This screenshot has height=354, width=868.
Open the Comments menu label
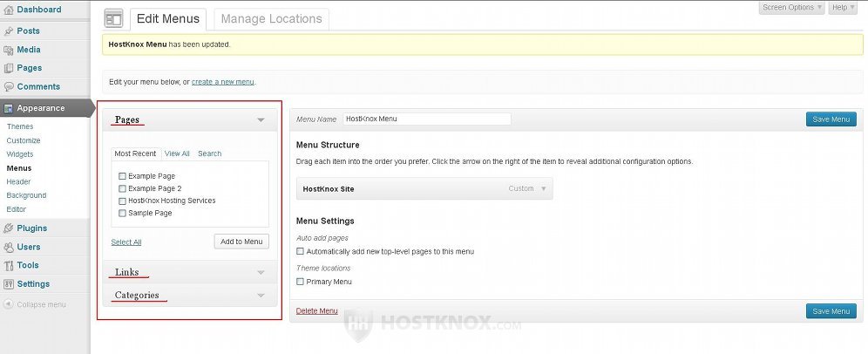pos(38,87)
